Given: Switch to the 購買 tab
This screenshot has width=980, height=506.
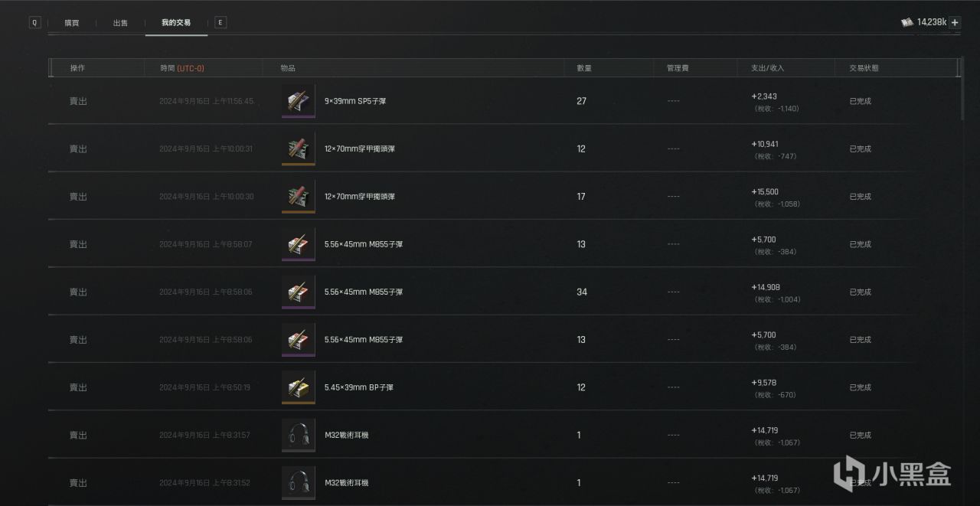Looking at the screenshot, I should (x=71, y=23).
